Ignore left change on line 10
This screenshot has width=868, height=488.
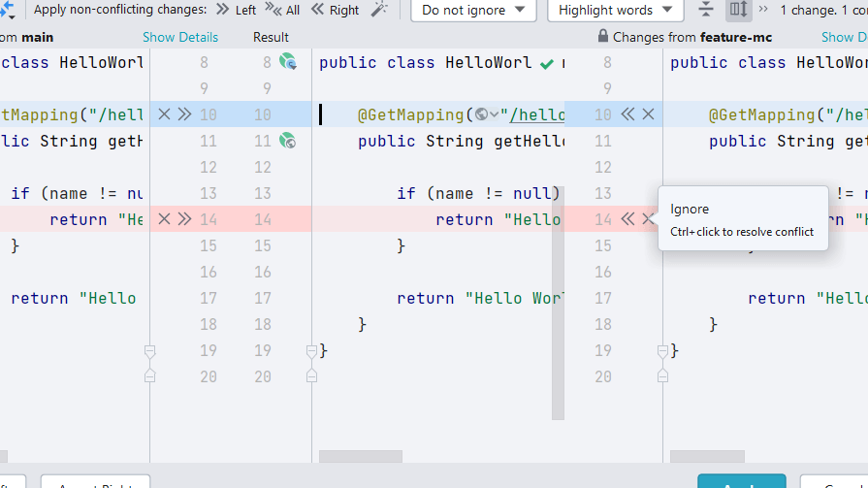pos(164,114)
